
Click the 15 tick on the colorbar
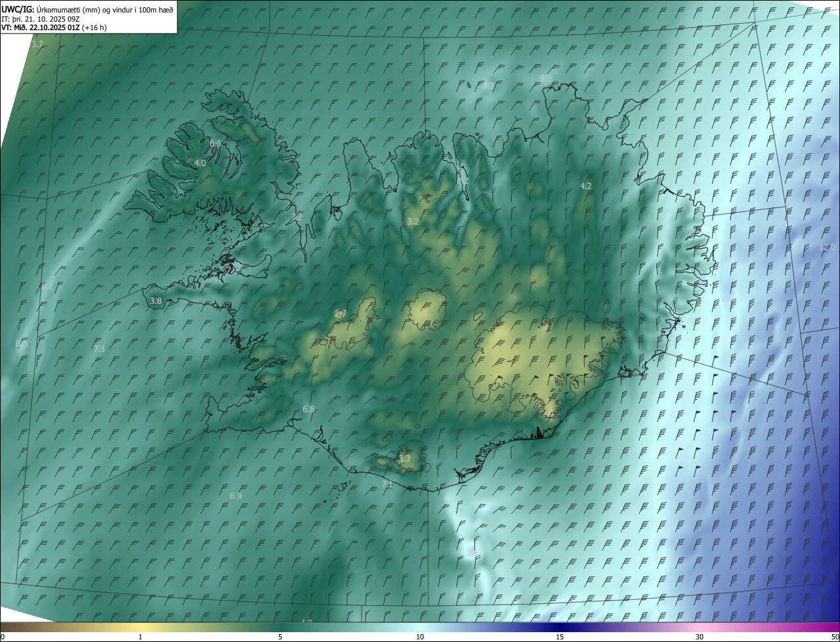[x=560, y=637]
